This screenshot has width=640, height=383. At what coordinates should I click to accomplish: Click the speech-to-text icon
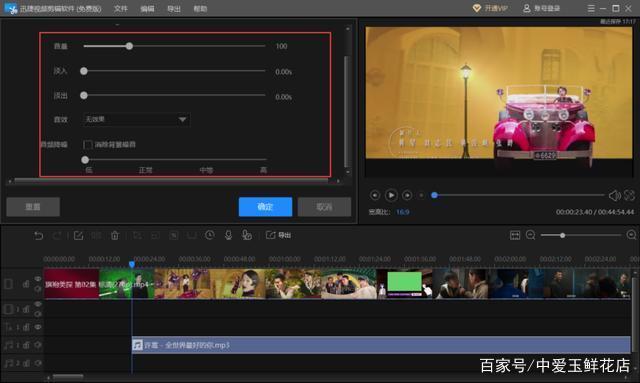coord(247,235)
